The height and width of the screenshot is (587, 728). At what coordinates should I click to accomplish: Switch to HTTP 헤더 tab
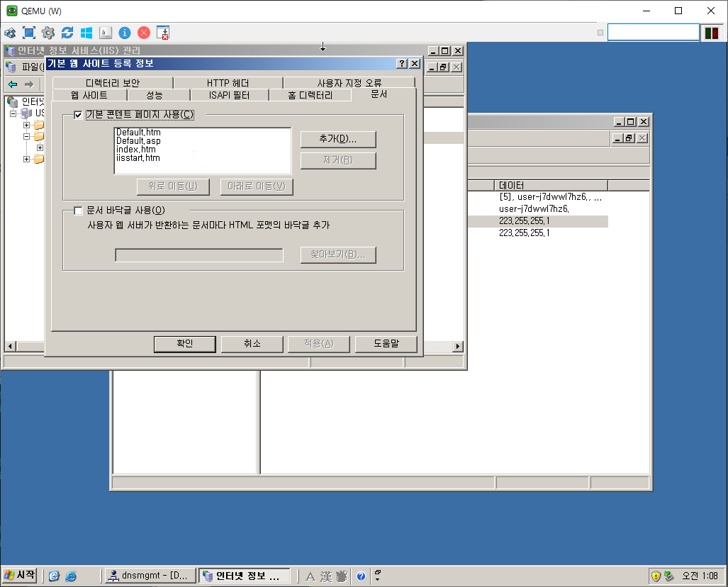[x=228, y=83]
